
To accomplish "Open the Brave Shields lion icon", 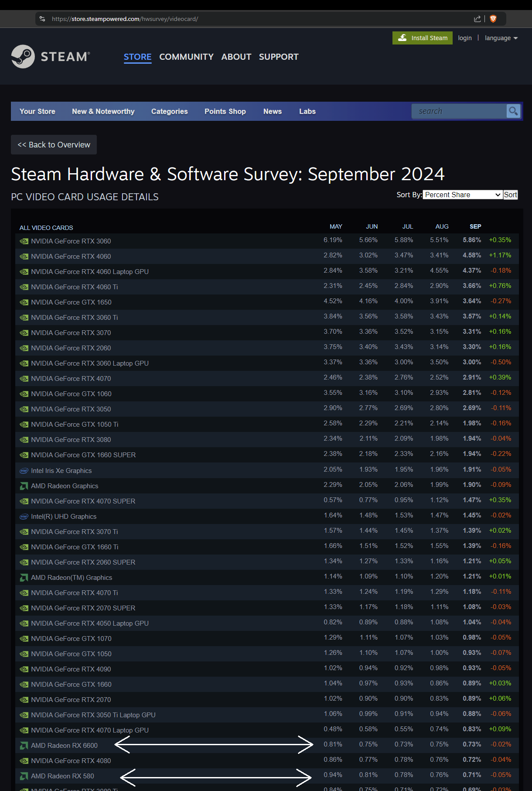I will pyautogui.click(x=493, y=19).
